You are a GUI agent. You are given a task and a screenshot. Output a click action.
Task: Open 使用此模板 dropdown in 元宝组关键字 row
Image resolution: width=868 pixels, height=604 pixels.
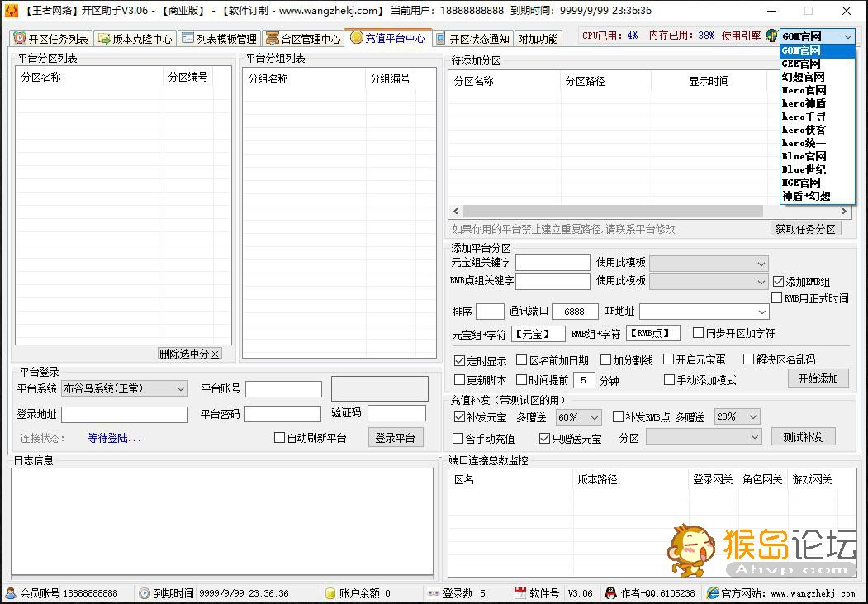pyautogui.click(x=709, y=264)
